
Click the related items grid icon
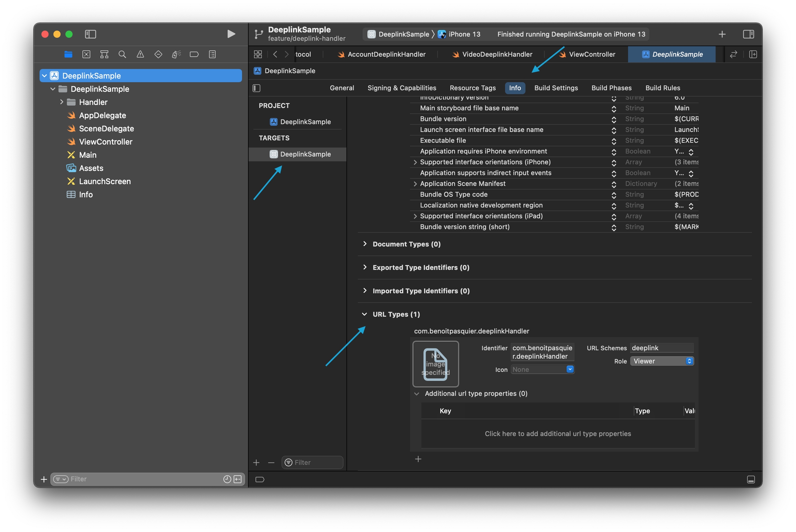coord(258,54)
